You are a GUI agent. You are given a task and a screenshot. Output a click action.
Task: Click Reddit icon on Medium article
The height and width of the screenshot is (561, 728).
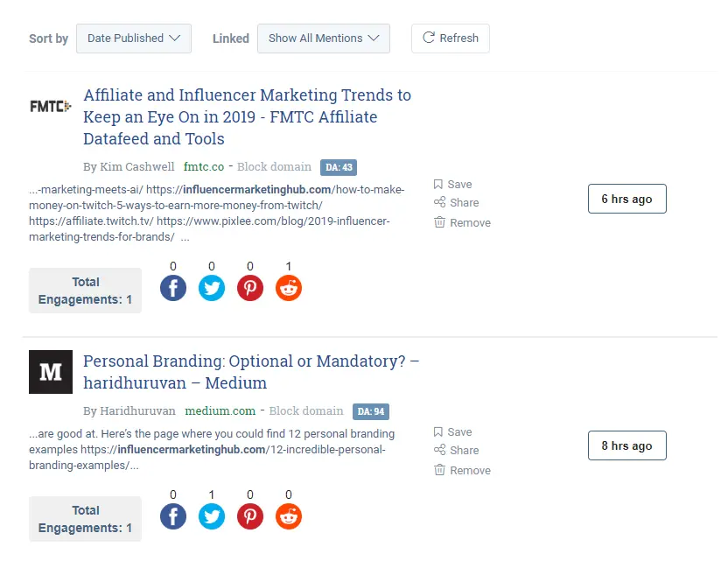click(x=289, y=516)
